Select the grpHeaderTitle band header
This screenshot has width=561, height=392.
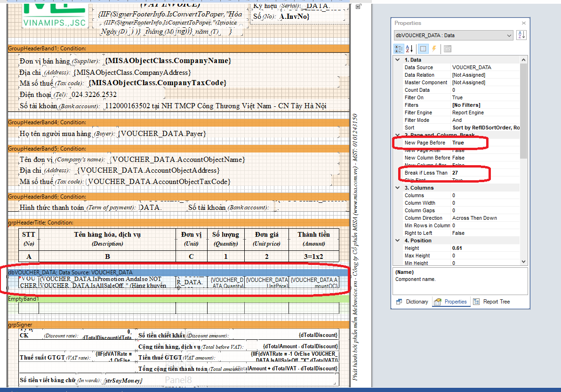pyautogui.click(x=178, y=223)
